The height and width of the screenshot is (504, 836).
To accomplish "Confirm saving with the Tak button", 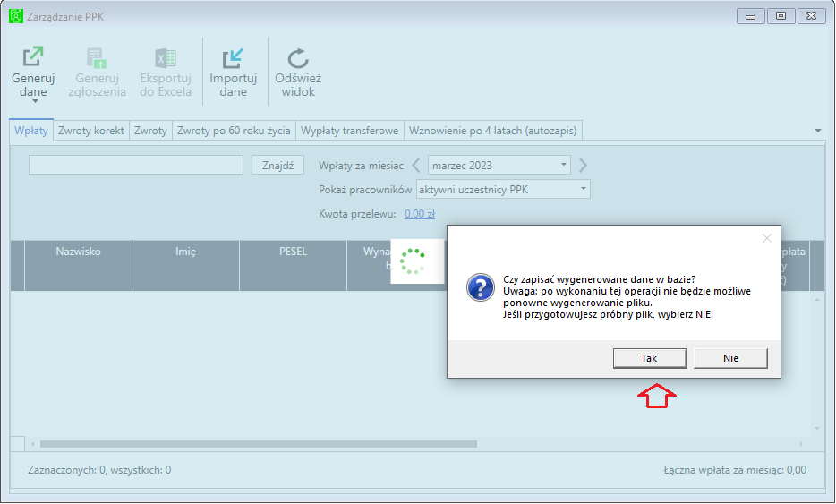I will pos(650,358).
